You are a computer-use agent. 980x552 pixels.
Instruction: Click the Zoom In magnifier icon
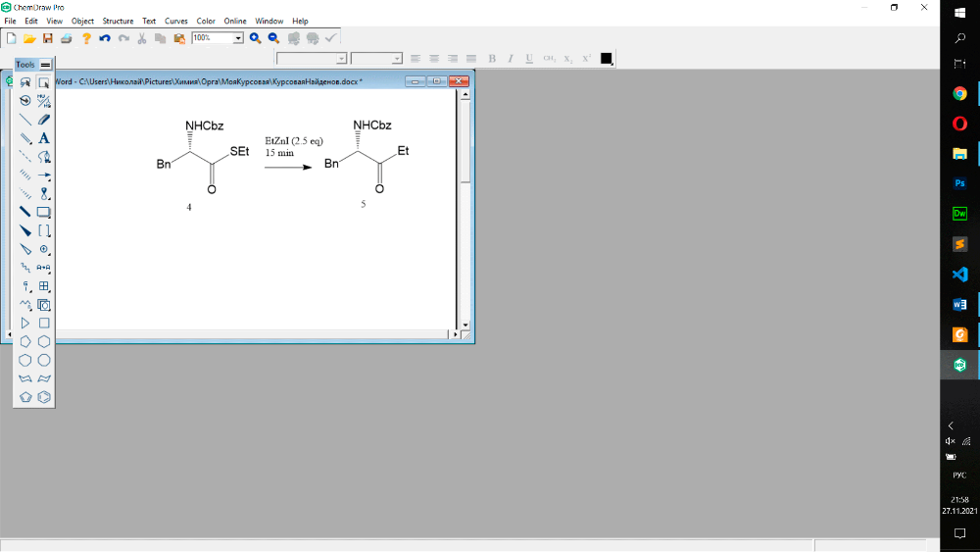[255, 38]
